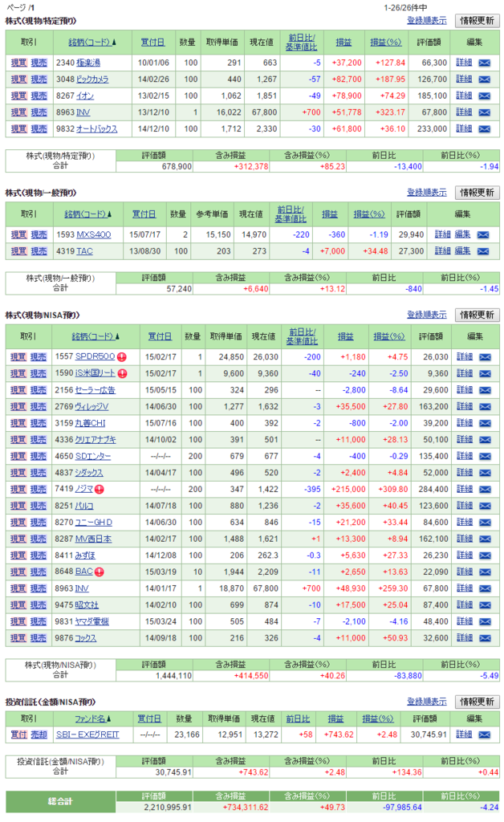Click the mail icon for 2769 ヴィレッジV
Viewport: 504px width, 822px height.
click(x=485, y=407)
